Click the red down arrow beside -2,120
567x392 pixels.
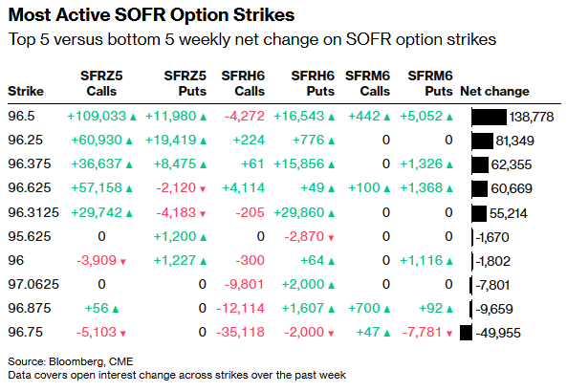coord(203,188)
